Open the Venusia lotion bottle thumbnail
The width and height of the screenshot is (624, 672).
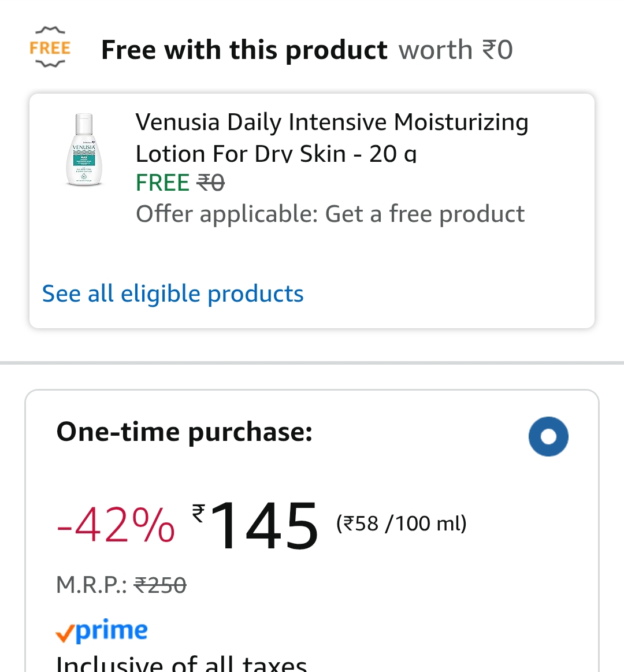click(84, 150)
